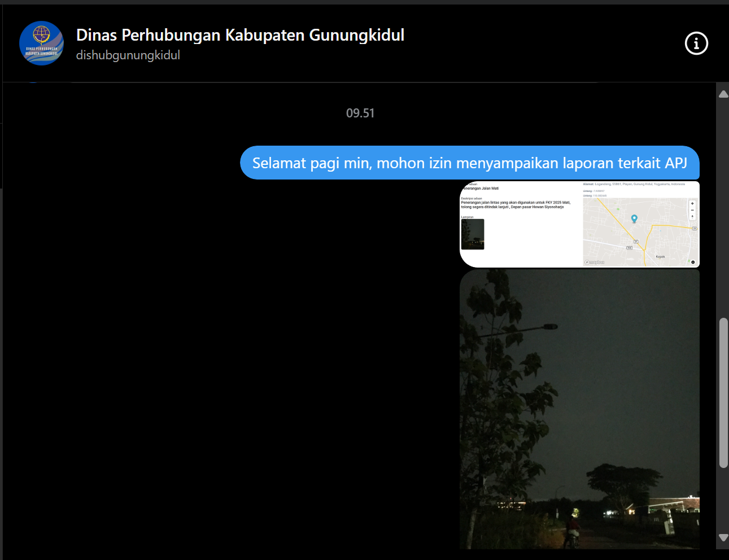The width and height of the screenshot is (729, 560).
Task: Click the Dinas Perhubungan profile avatar
Action: coord(41,43)
